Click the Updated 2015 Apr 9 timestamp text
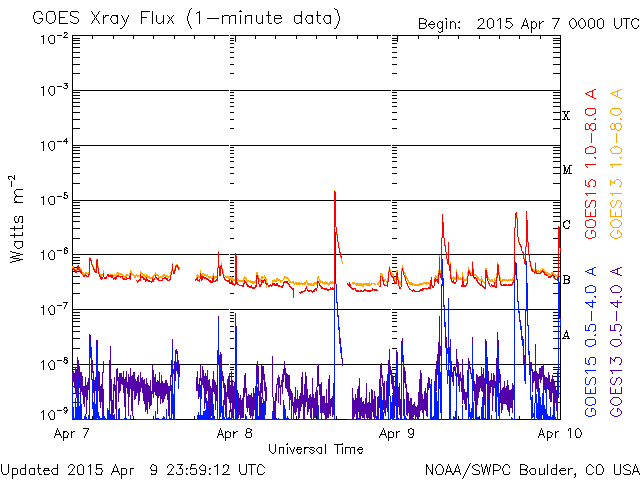The height and width of the screenshot is (480, 640). click(133, 468)
